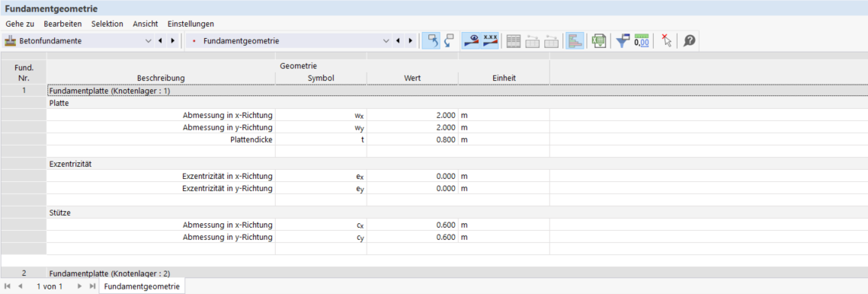Click the cx symbol cell
The width and height of the screenshot is (868, 294).
(x=321, y=225)
